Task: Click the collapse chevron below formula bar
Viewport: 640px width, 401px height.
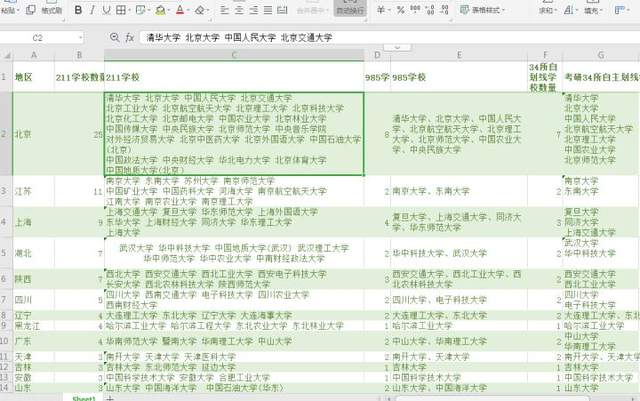Action: pyautogui.click(x=397, y=47)
